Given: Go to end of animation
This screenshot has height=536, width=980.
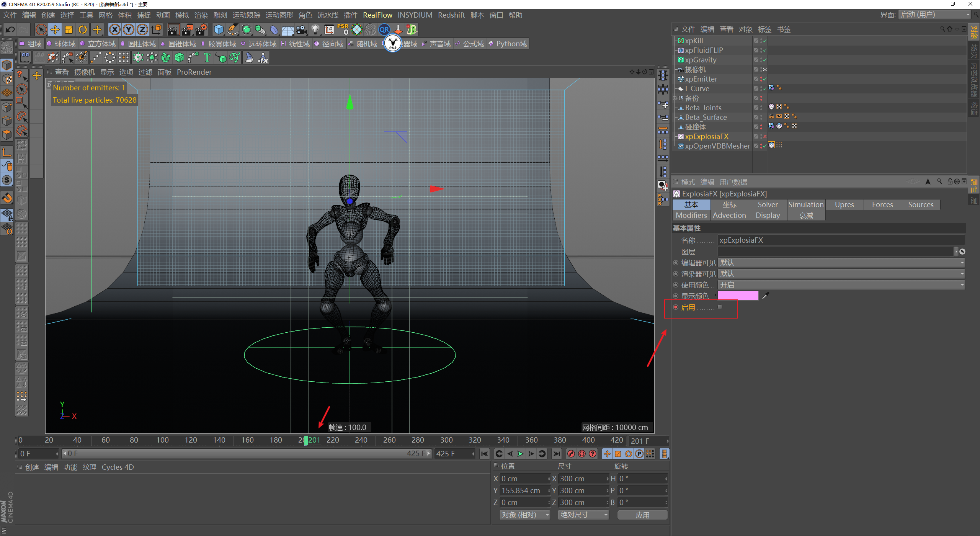Looking at the screenshot, I should click(x=557, y=454).
